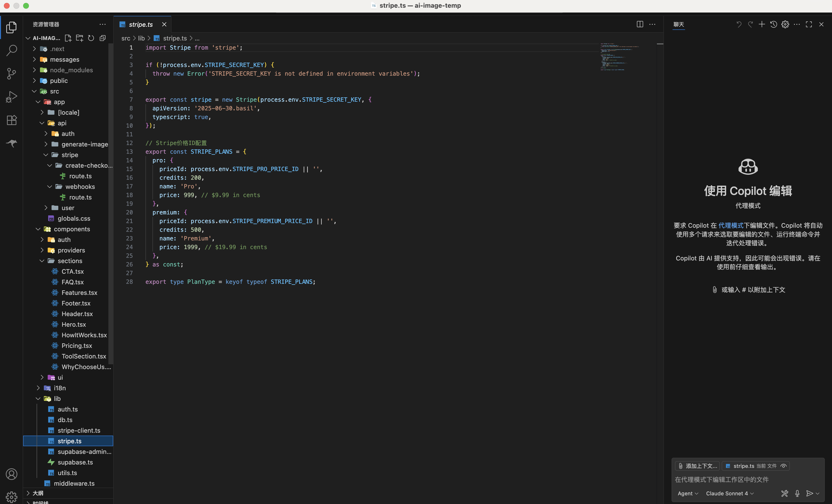Click 添加上下文 add context button
This screenshot has width=832, height=504.
coord(697,466)
